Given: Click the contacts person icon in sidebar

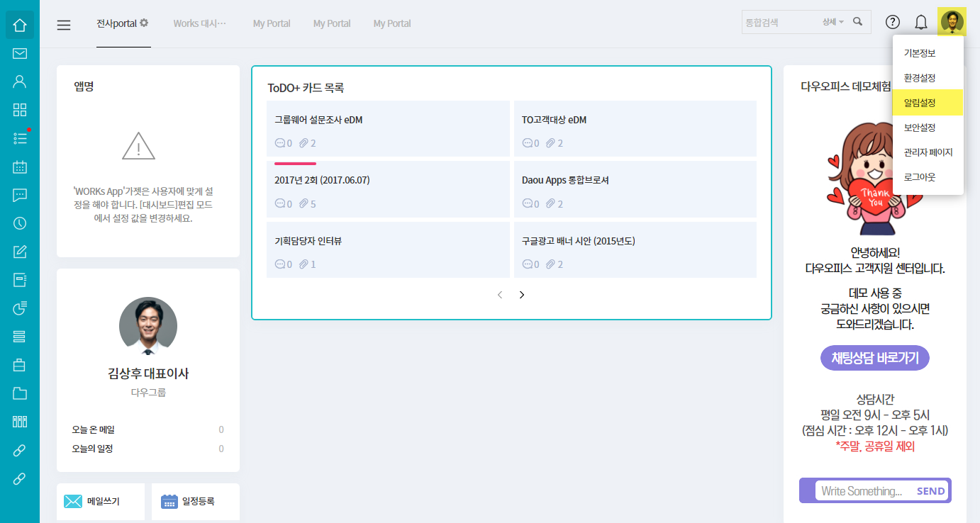Looking at the screenshot, I should point(20,81).
